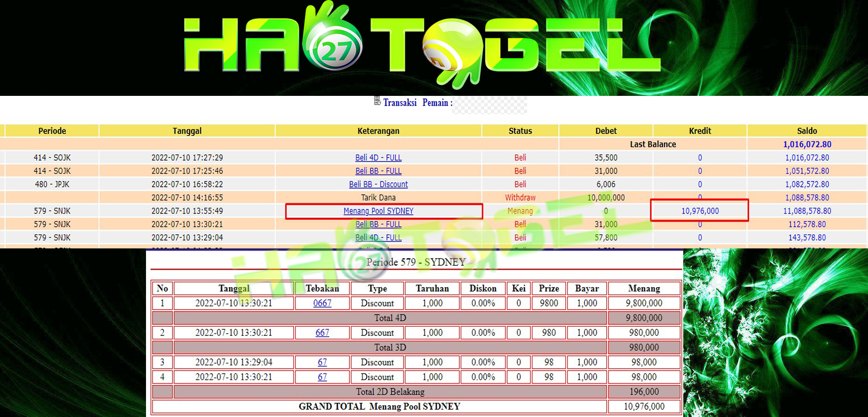Click the Keterangan column header

(x=378, y=131)
